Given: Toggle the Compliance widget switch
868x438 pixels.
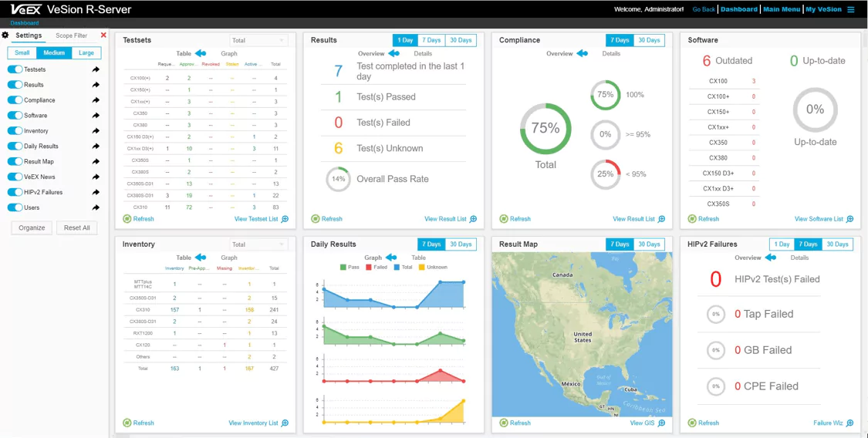Looking at the screenshot, I should [15, 100].
